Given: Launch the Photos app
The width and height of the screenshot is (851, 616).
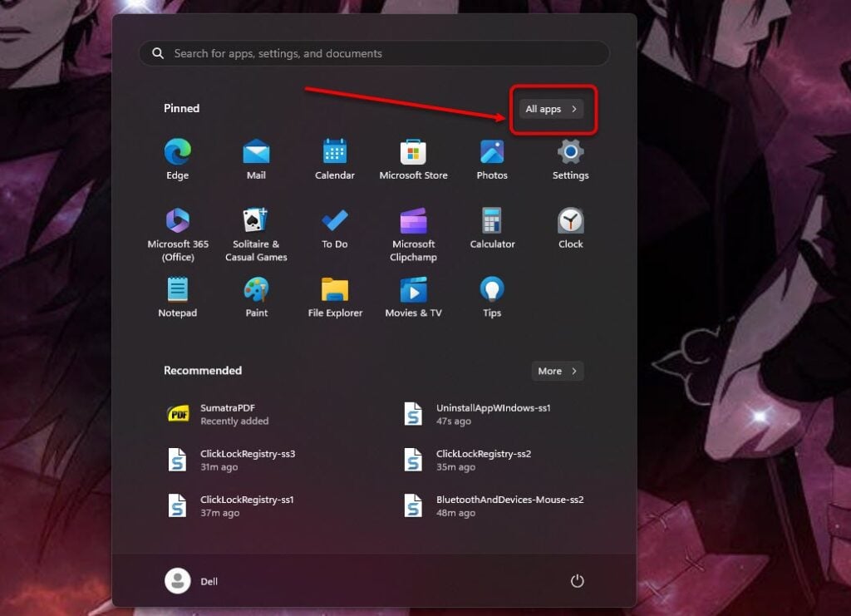Looking at the screenshot, I should [492, 159].
